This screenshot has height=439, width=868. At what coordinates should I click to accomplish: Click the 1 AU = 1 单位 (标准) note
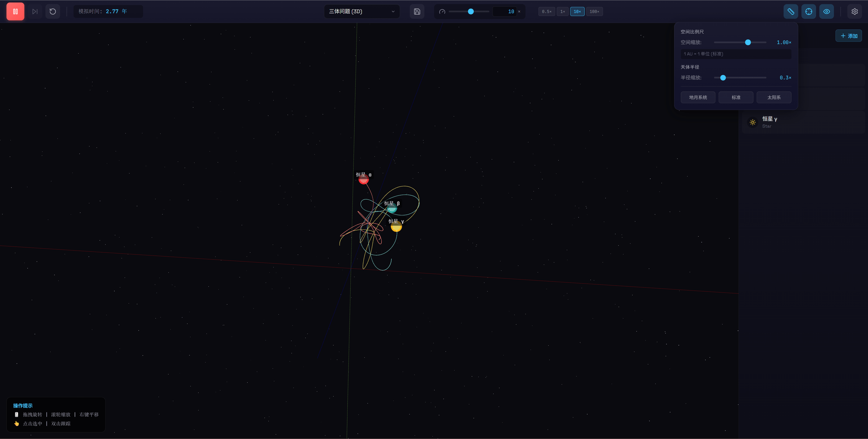tap(736, 54)
